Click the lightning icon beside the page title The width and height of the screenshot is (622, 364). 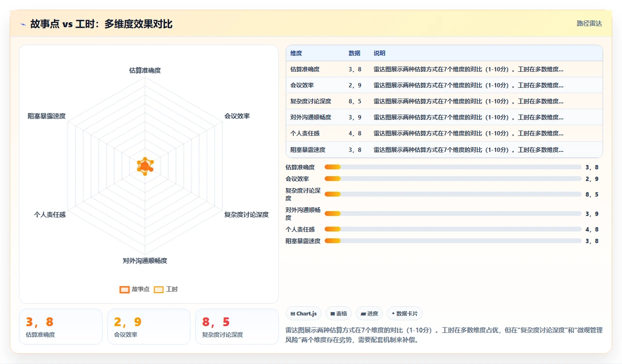(23, 24)
